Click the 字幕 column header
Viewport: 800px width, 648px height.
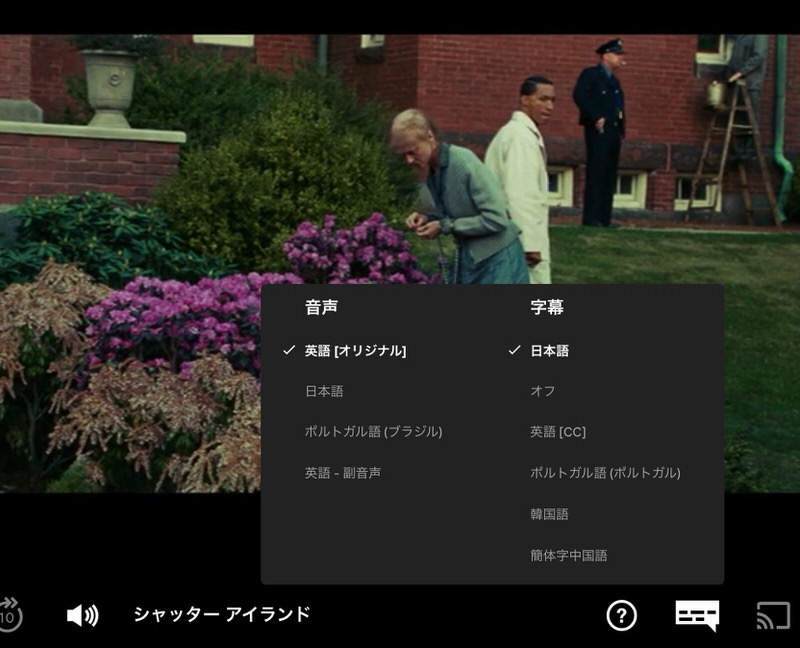[546, 308]
